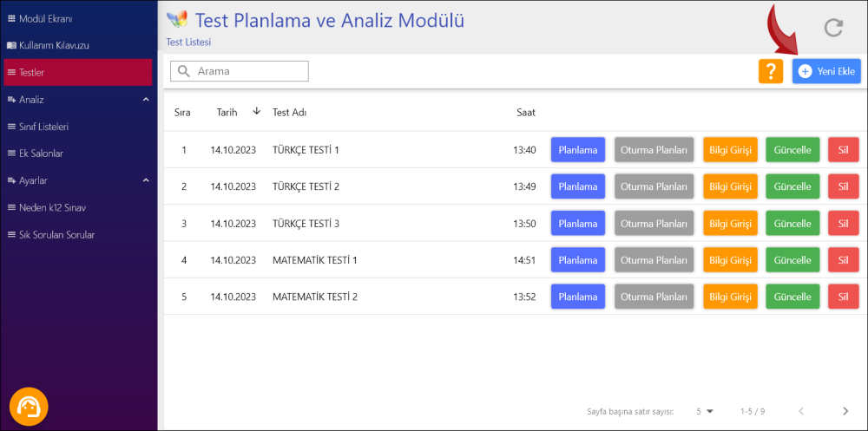This screenshot has height=431, width=868.
Task: Click the headset support icon
Action: tap(29, 406)
